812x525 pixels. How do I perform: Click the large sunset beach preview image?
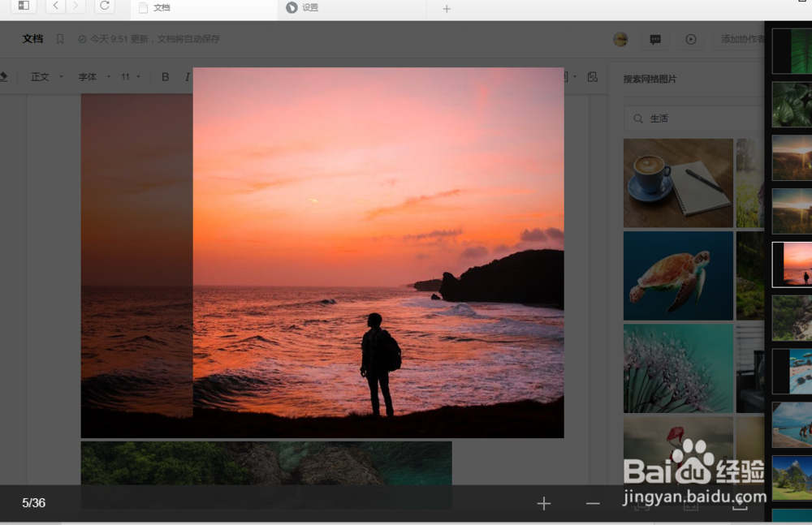[x=378, y=252]
